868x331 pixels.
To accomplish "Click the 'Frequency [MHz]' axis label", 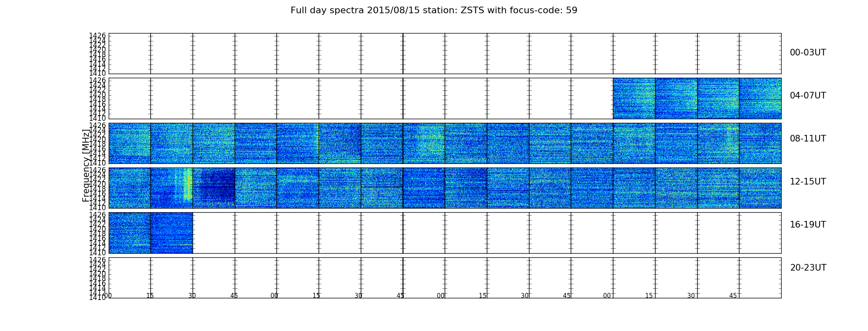I will click(86, 165).
